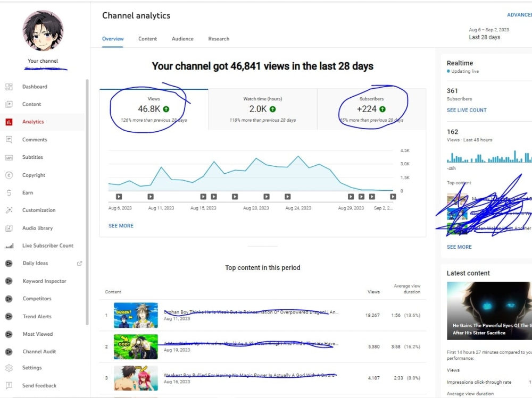The height and width of the screenshot is (398, 532).
Task: Click the Daily Ideas icon
Action: (9, 263)
